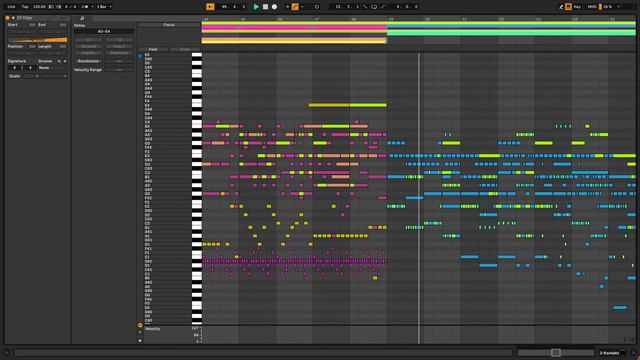Select the 3-Kontakt track label
640x360 pixels.
[x=609, y=353]
